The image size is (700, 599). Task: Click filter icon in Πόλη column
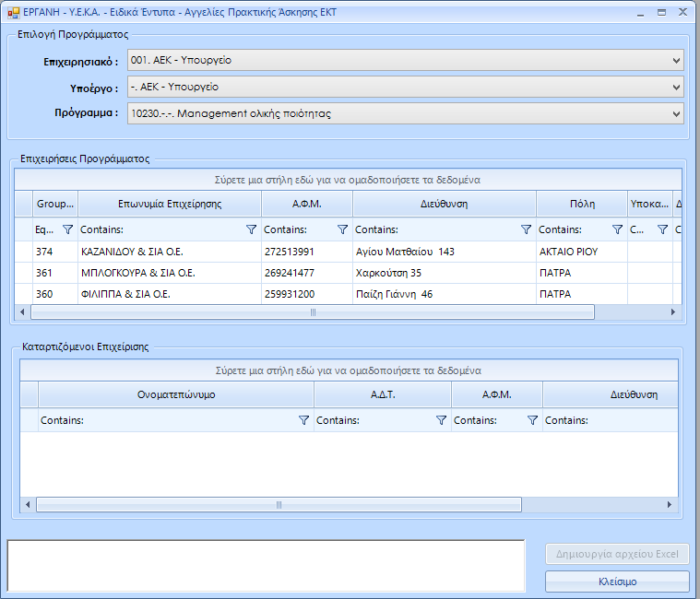point(617,229)
